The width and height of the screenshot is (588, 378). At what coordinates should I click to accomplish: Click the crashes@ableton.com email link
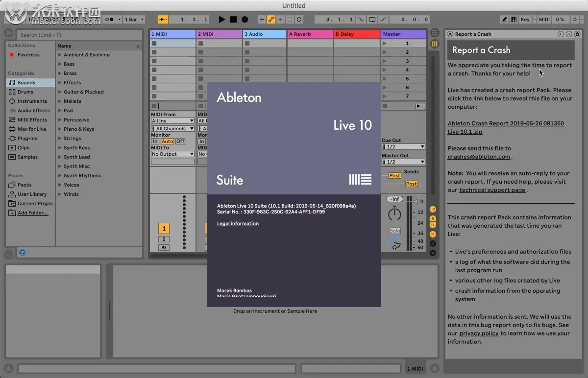click(479, 157)
